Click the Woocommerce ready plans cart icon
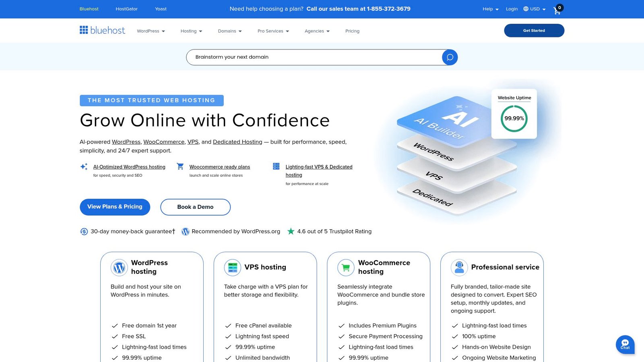Image resolution: width=644 pixels, height=362 pixels. click(x=180, y=166)
